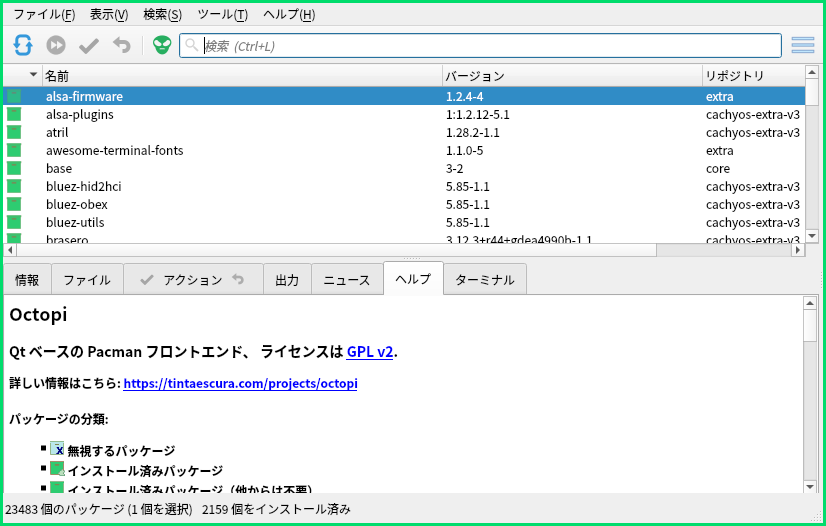Select the alsa-firmware package row

[404, 96]
